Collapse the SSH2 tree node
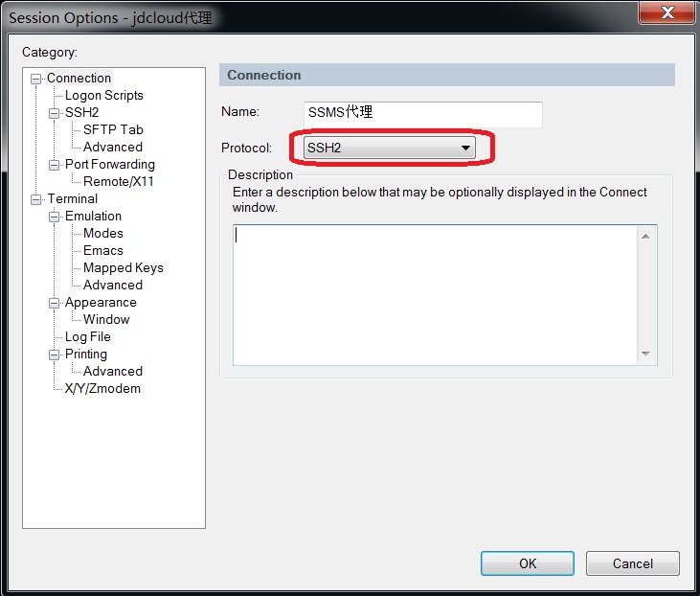700x596 pixels. (54, 113)
